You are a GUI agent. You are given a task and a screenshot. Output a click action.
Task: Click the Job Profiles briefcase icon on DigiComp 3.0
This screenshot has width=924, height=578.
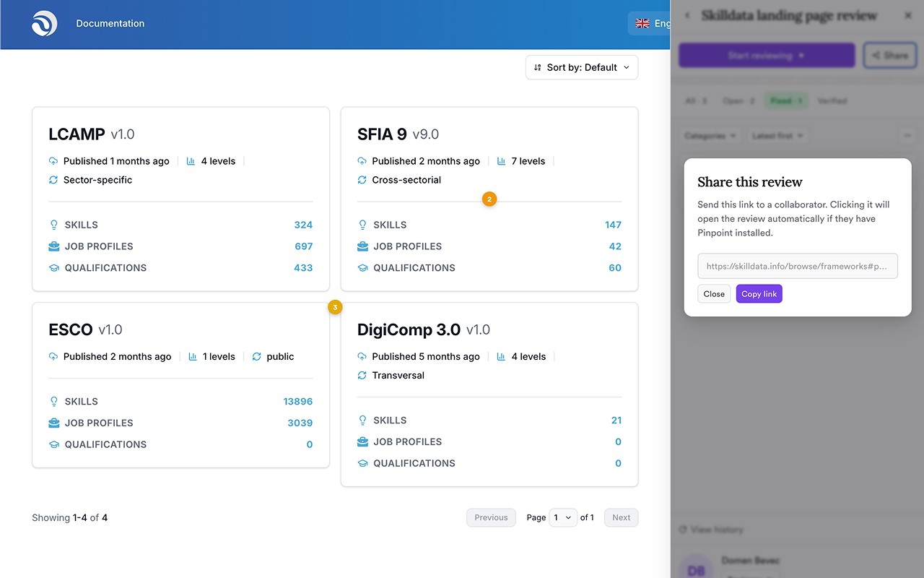[x=362, y=441]
